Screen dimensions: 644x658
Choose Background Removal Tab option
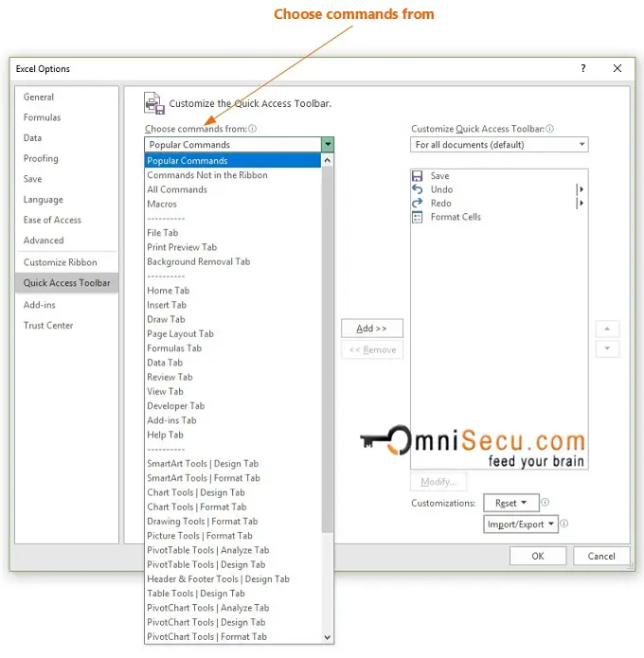click(x=233, y=262)
